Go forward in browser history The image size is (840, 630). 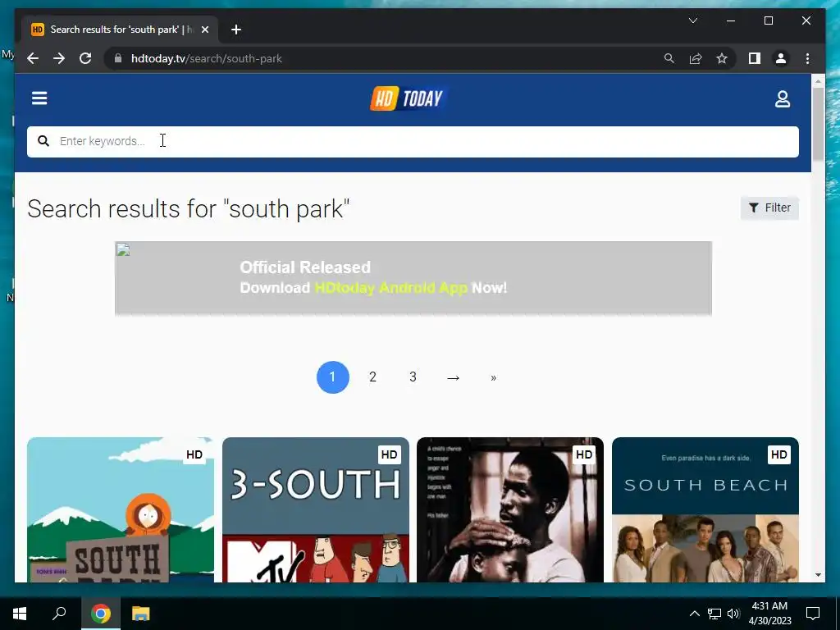click(59, 58)
